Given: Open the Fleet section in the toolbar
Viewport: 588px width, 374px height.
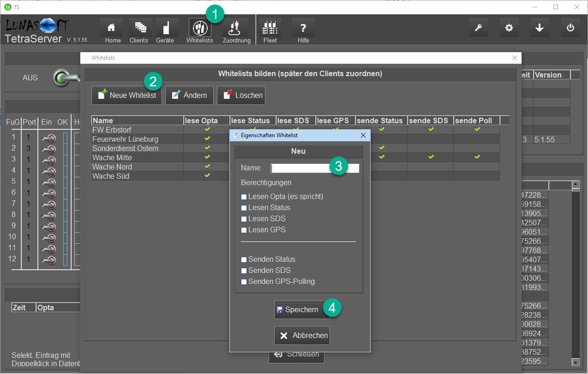Looking at the screenshot, I should 270,28.
